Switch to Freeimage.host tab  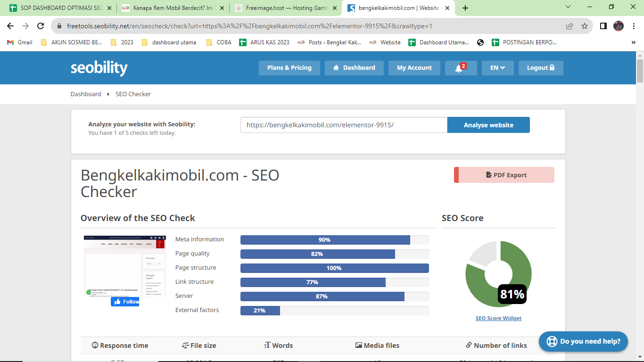pos(285,8)
